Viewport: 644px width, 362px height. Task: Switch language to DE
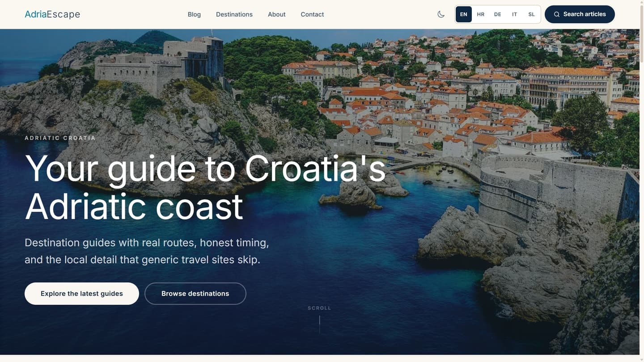(498, 14)
